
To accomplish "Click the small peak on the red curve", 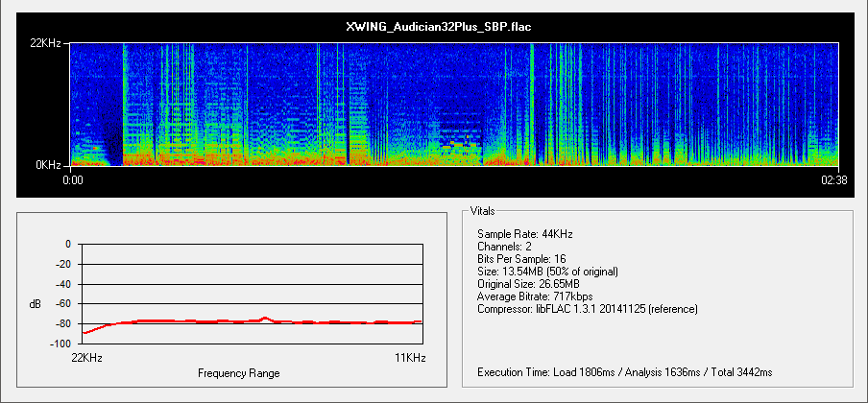I will coord(265,318).
